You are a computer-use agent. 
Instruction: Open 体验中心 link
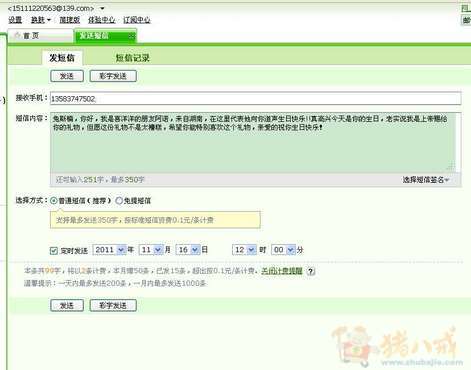click(x=102, y=20)
